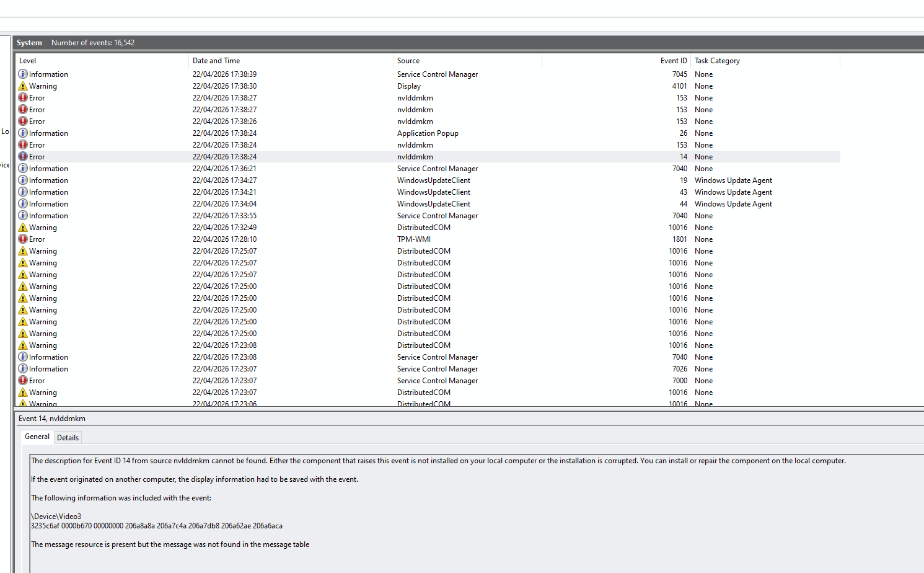Image resolution: width=924 pixels, height=573 pixels.
Task: Sort by the Date and Time column header
Action: coord(291,61)
